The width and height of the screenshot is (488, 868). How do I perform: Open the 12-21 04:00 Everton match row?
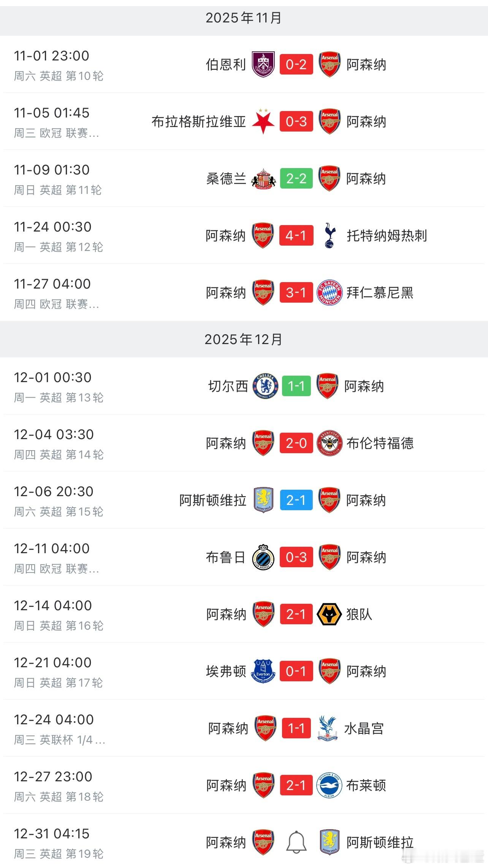tap(244, 671)
